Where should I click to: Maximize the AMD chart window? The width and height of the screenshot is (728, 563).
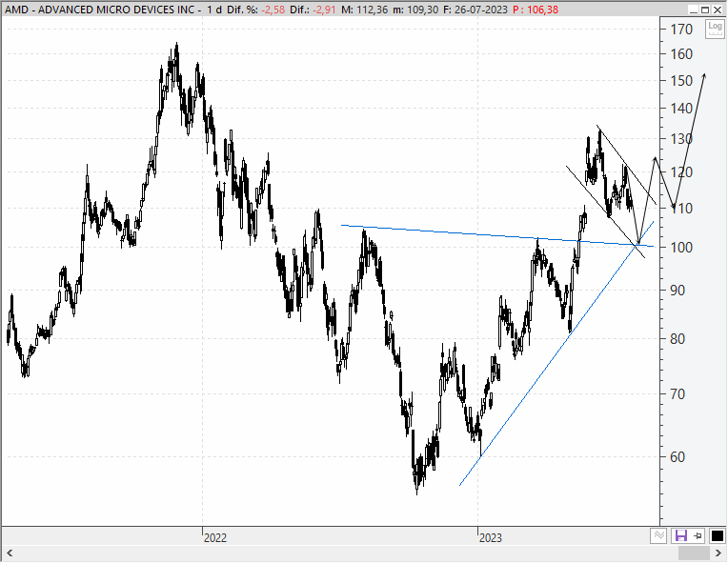705,10
